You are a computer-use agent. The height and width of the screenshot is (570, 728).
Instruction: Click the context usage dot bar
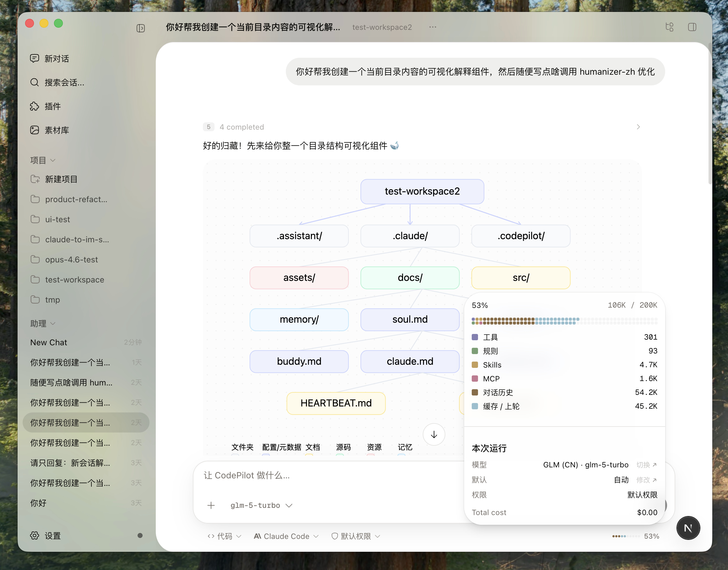click(564, 321)
